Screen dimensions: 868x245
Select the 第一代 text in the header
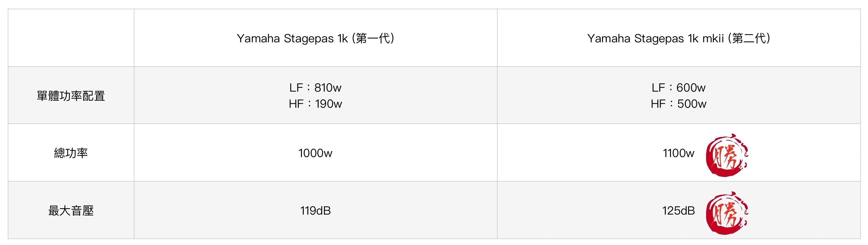(373, 38)
